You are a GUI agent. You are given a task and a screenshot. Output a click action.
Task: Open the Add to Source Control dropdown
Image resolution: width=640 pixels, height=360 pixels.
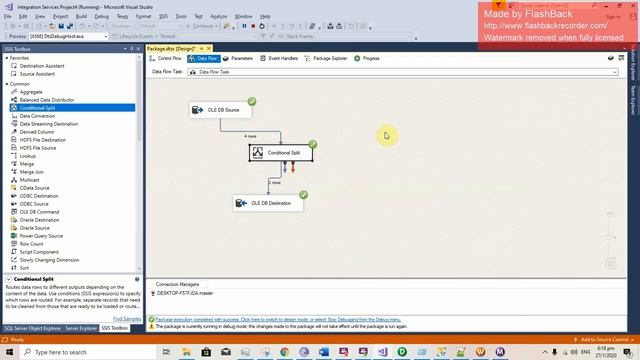604,340
